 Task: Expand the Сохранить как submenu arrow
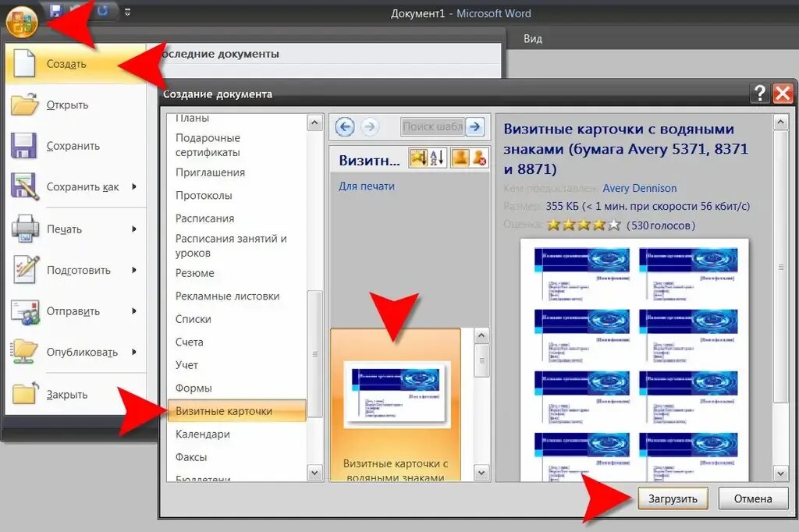pos(134,186)
